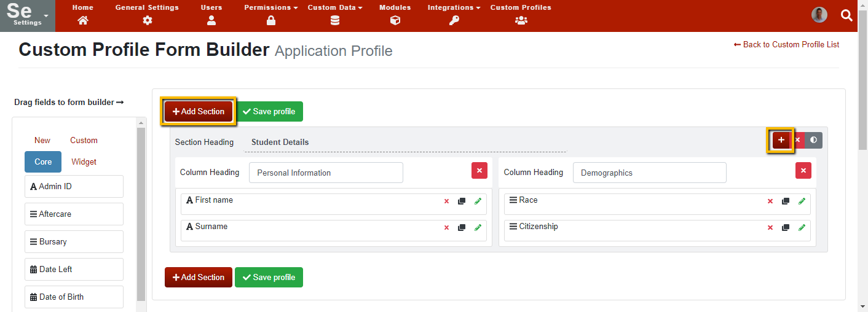Expand the Integrations menu
Viewport: 868px width, 312px height.
pos(454,14)
